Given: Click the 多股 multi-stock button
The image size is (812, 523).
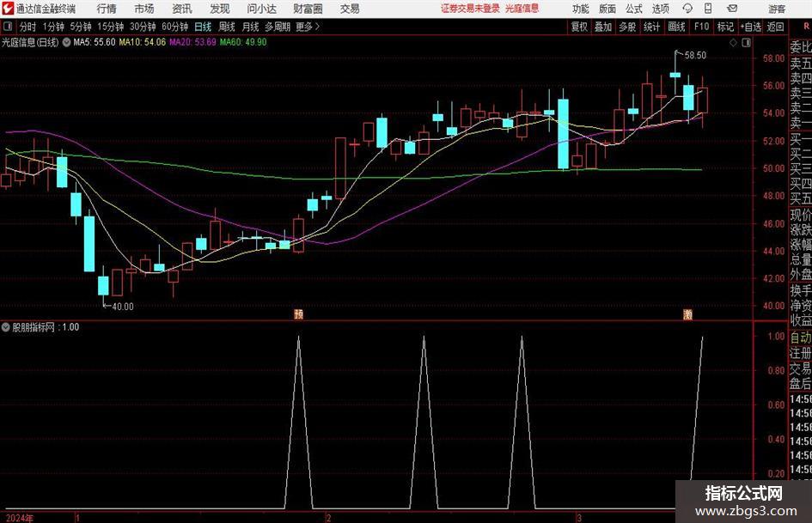Looking at the screenshot, I should click(x=627, y=27).
